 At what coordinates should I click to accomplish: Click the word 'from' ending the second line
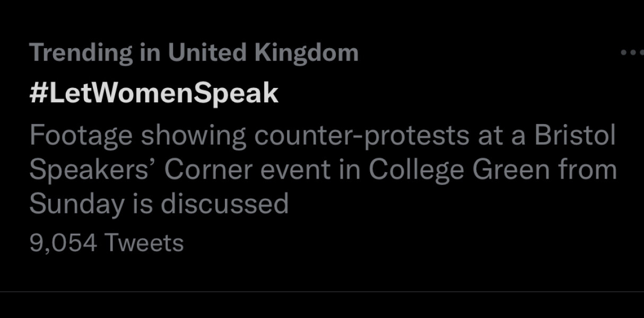pos(590,170)
